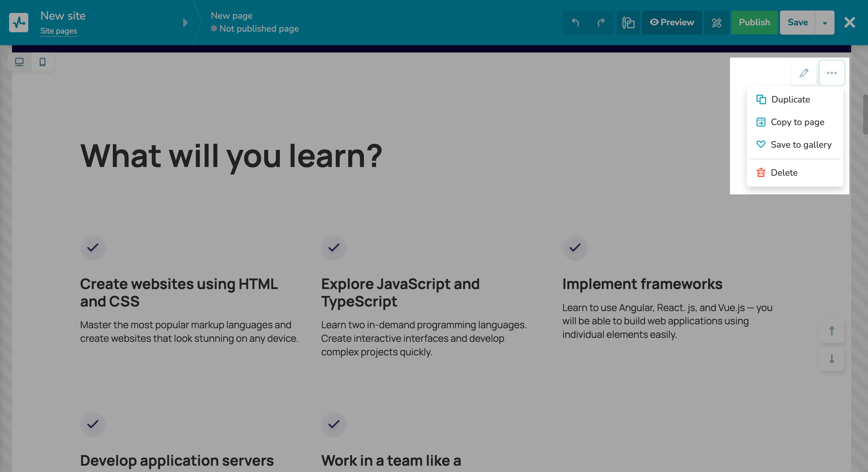
Task: Switch to desktop view mode
Action: pyautogui.click(x=19, y=62)
